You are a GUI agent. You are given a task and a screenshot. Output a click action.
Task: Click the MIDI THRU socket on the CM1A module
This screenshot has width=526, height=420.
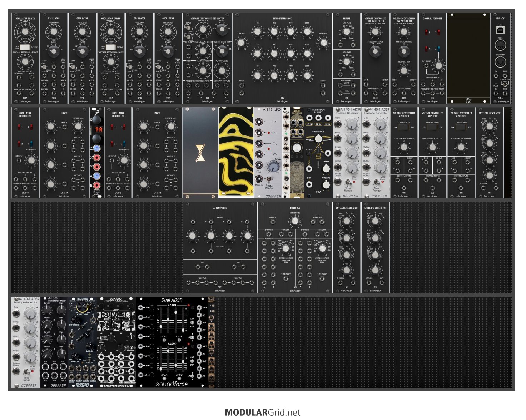pyautogui.click(x=500, y=62)
